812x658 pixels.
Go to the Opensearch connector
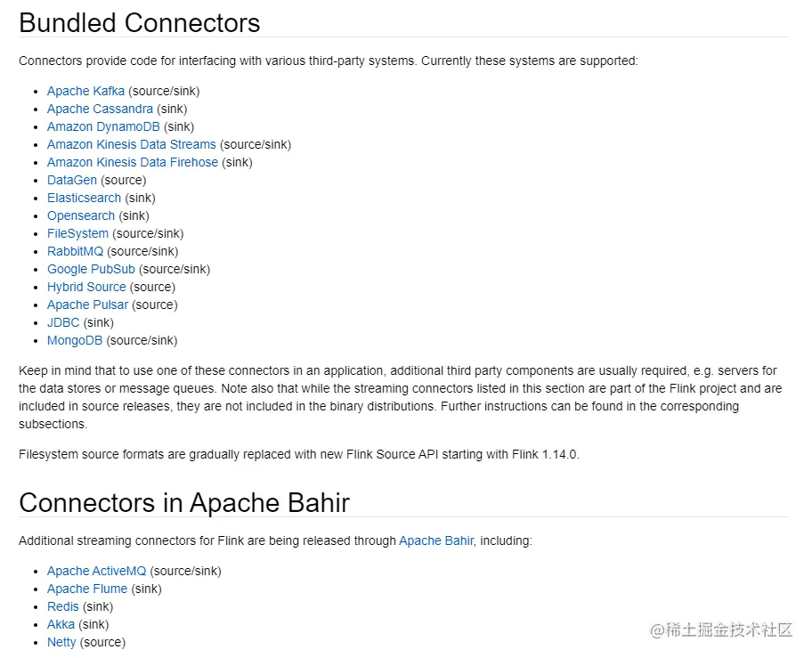[81, 215]
